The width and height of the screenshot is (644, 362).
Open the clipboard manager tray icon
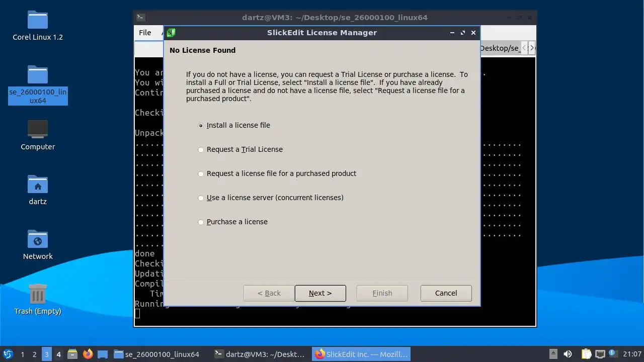click(587, 354)
